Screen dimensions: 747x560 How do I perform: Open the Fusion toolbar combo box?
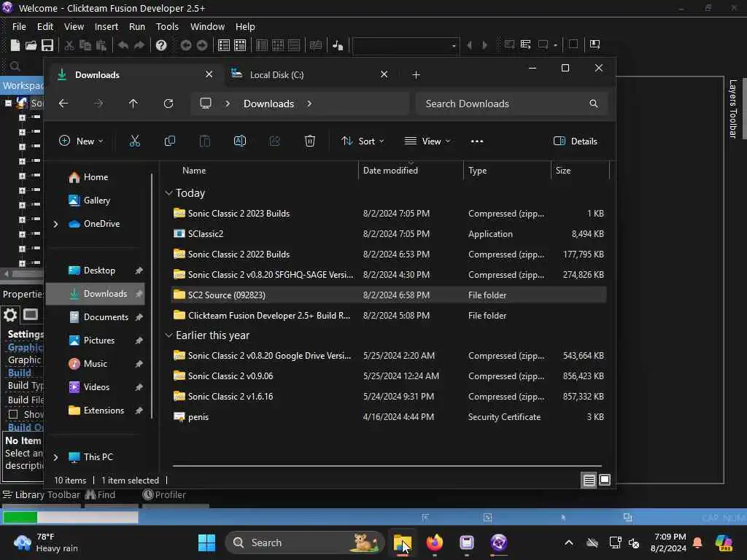tap(406, 45)
